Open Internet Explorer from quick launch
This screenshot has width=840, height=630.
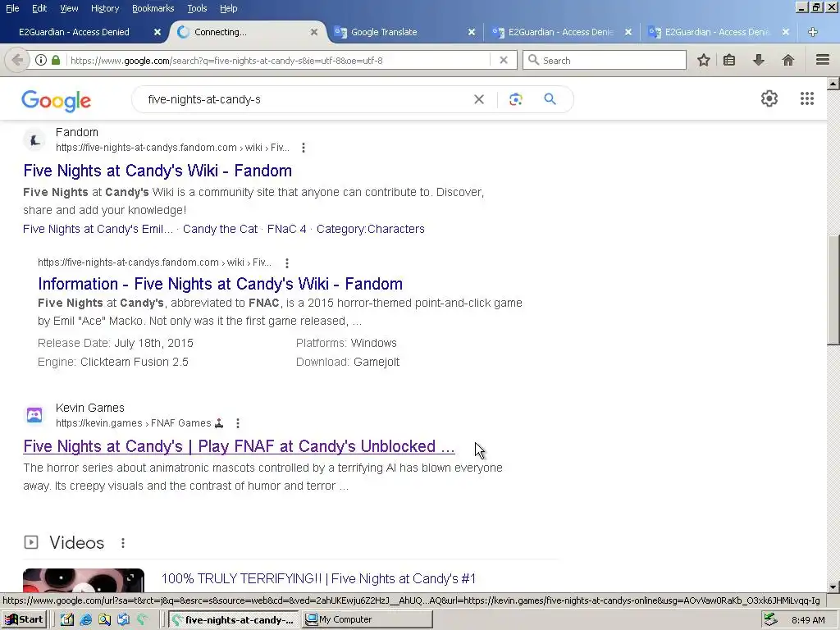click(85, 620)
